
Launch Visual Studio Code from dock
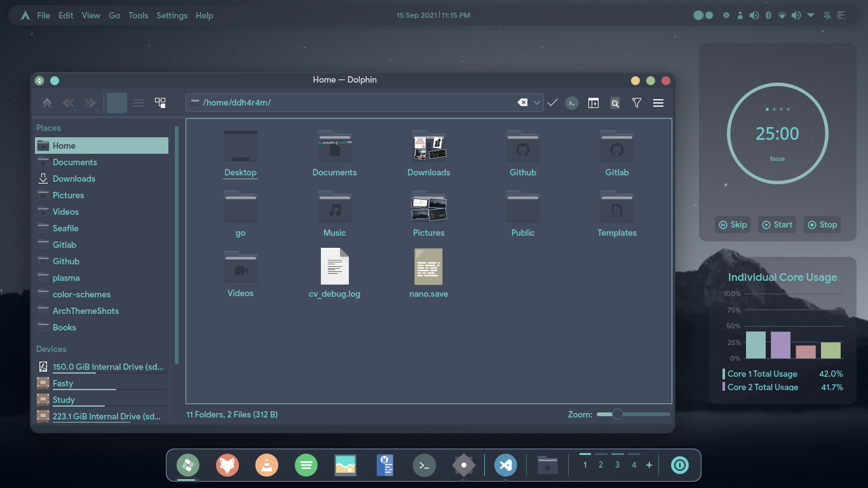505,466
